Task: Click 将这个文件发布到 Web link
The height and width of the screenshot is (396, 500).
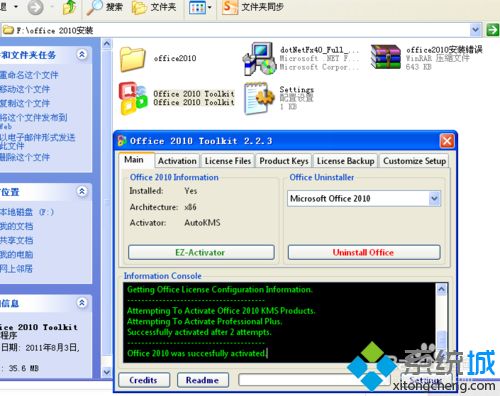Action: 33,121
